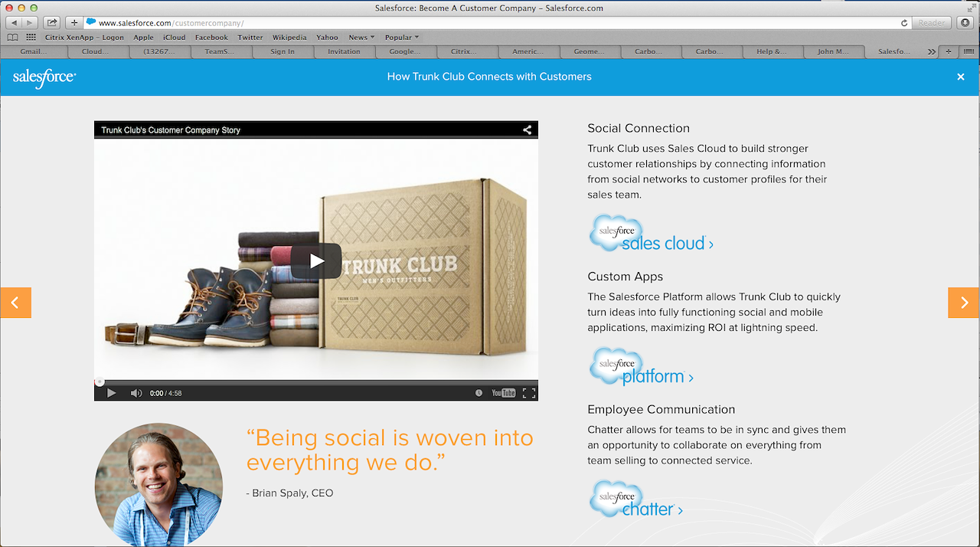
Task: Mute the video with the speaker icon
Action: click(136, 393)
